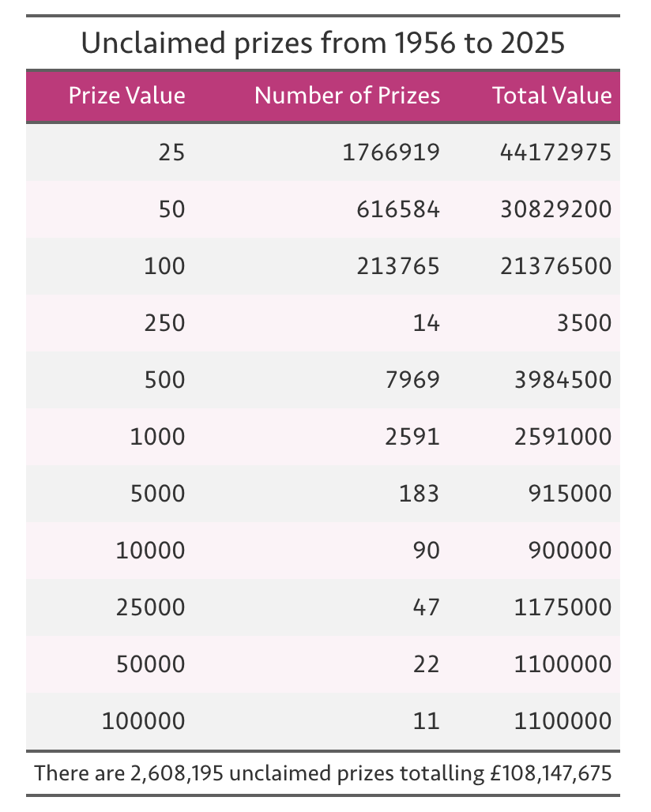Select the "Number of Prizes" column header
Image resolution: width=651 pixels, height=812 pixels.
coord(347,96)
